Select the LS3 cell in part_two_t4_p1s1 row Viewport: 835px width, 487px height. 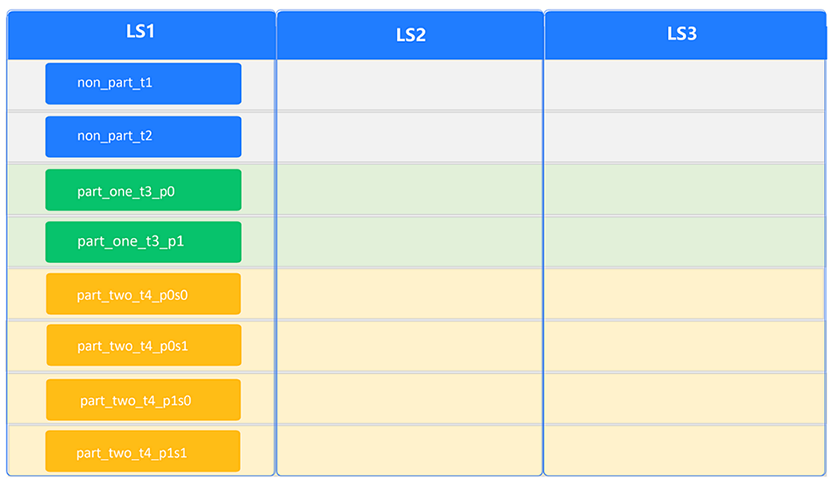686,451
